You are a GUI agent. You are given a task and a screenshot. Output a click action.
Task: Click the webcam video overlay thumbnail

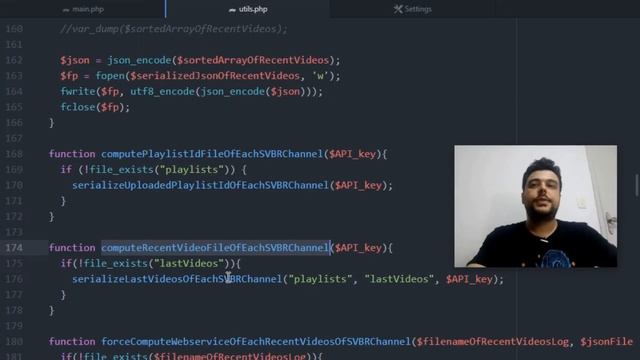click(536, 206)
